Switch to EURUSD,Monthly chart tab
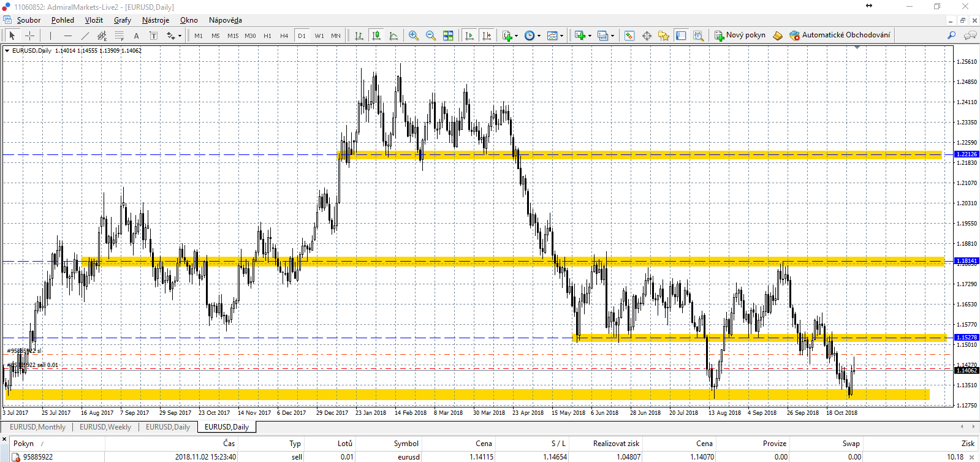The width and height of the screenshot is (980, 462). coord(37,427)
